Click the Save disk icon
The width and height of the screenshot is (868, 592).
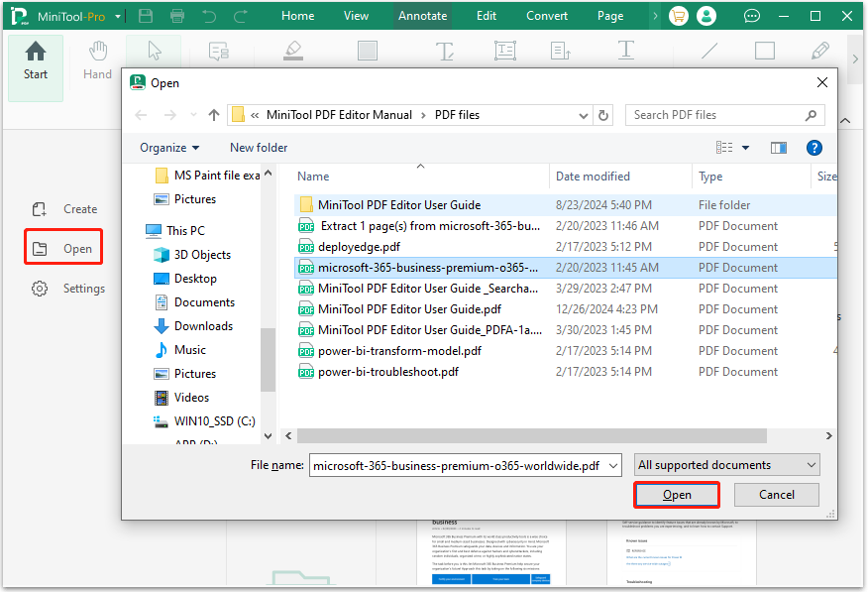[x=146, y=16]
